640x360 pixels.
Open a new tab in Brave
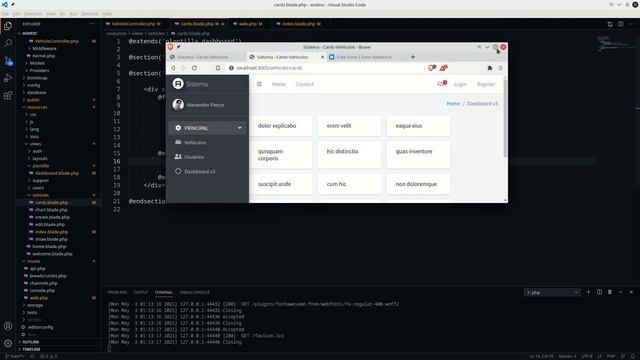[x=413, y=57]
